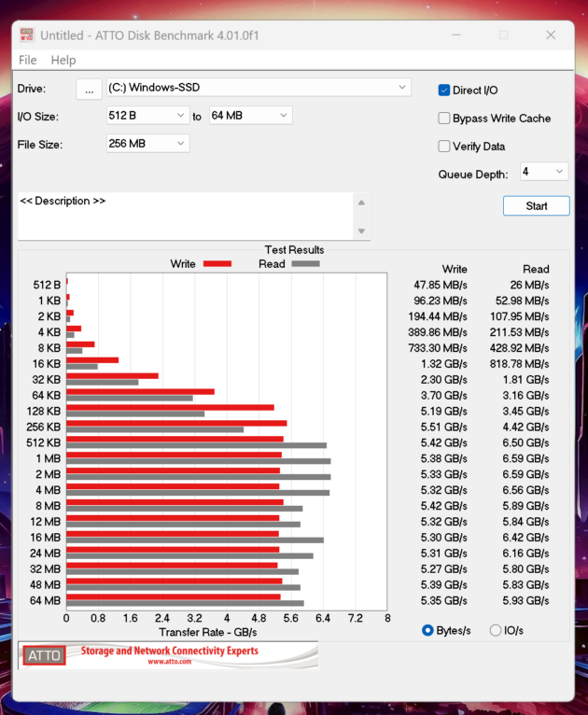588x715 pixels.
Task: Open the Help menu
Action: pos(63,60)
